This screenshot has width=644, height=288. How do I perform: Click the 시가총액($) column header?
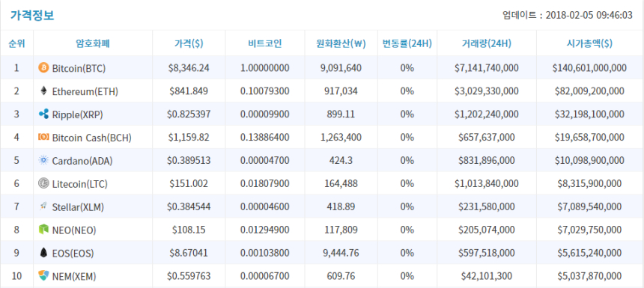[x=590, y=43]
